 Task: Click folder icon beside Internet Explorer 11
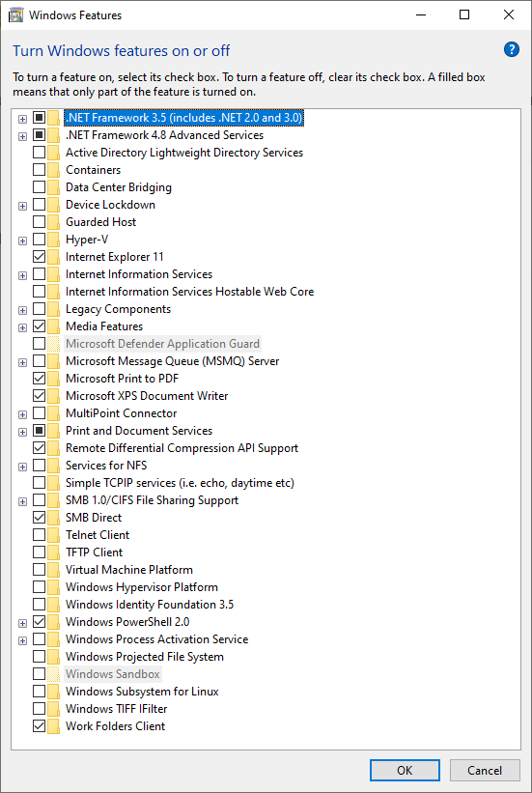[x=54, y=257]
